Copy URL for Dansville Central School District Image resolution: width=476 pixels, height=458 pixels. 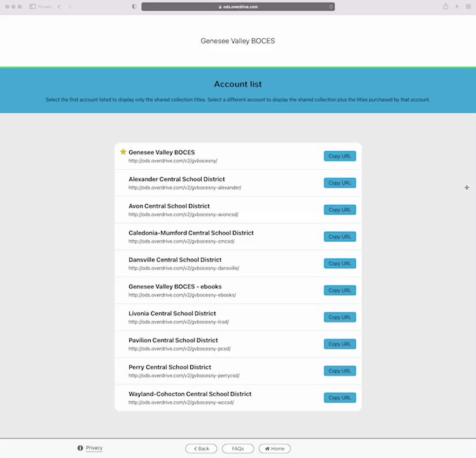pos(340,263)
